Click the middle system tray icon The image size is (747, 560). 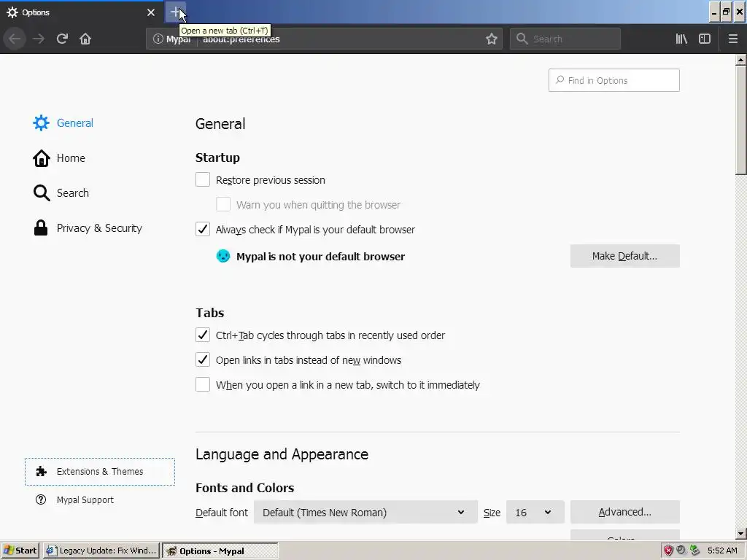click(681, 551)
